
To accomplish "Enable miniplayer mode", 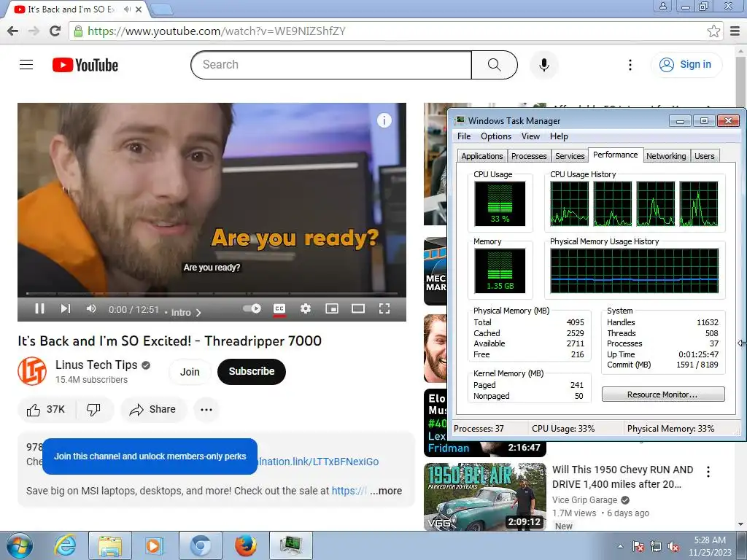I will [332, 308].
